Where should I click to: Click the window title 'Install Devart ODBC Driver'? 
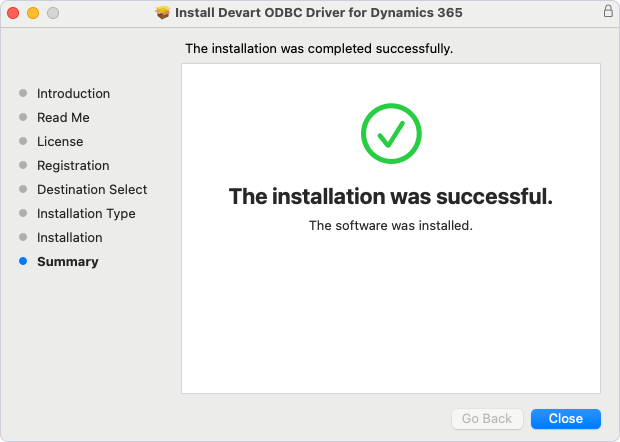318,13
